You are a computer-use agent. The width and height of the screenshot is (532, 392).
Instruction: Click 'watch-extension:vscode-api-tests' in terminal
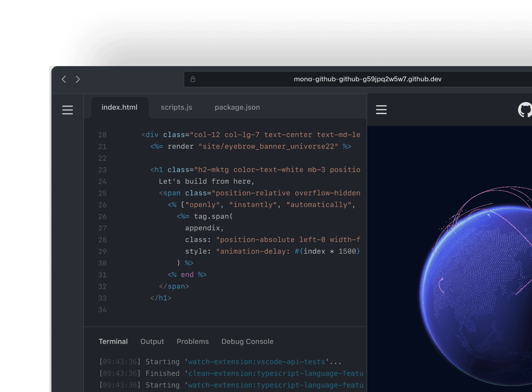pos(257,362)
